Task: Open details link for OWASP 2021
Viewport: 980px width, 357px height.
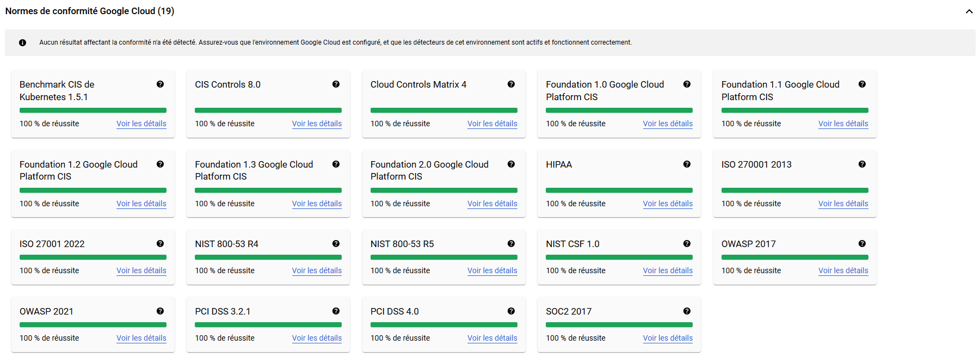Action: (x=141, y=338)
